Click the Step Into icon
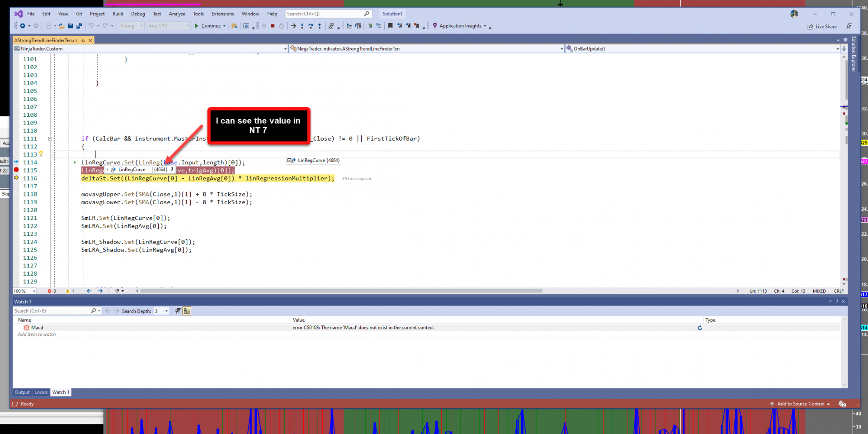Viewport: 868px width, 434px height. click(x=302, y=26)
